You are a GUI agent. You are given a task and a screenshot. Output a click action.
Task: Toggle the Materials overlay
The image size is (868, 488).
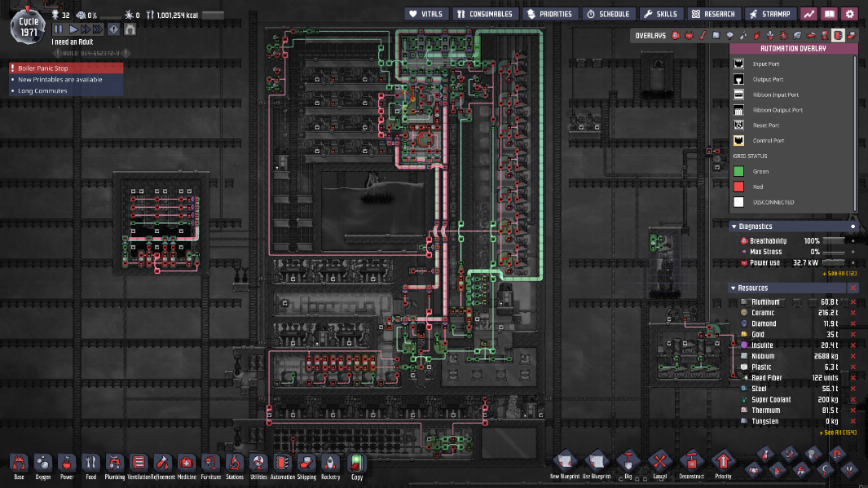click(x=716, y=35)
